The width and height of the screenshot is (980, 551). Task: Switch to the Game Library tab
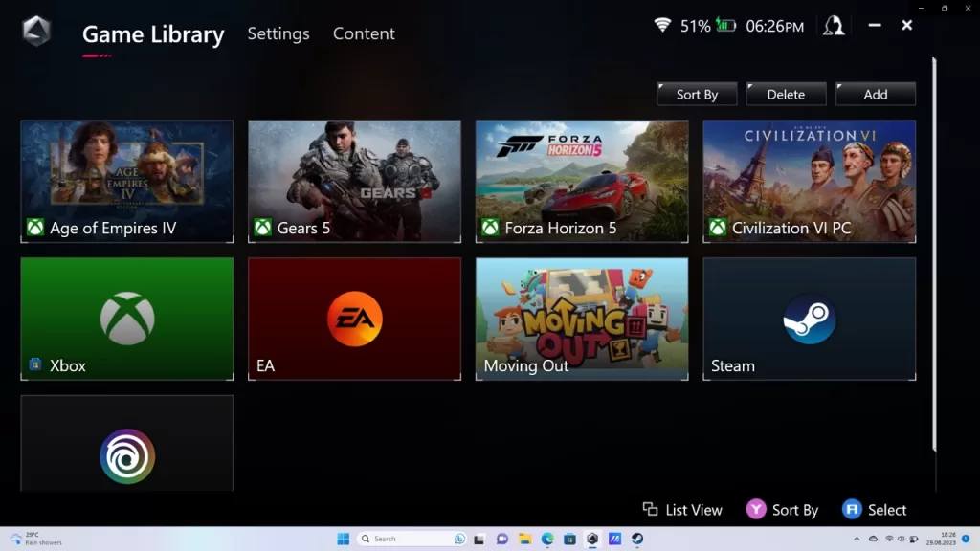point(153,33)
